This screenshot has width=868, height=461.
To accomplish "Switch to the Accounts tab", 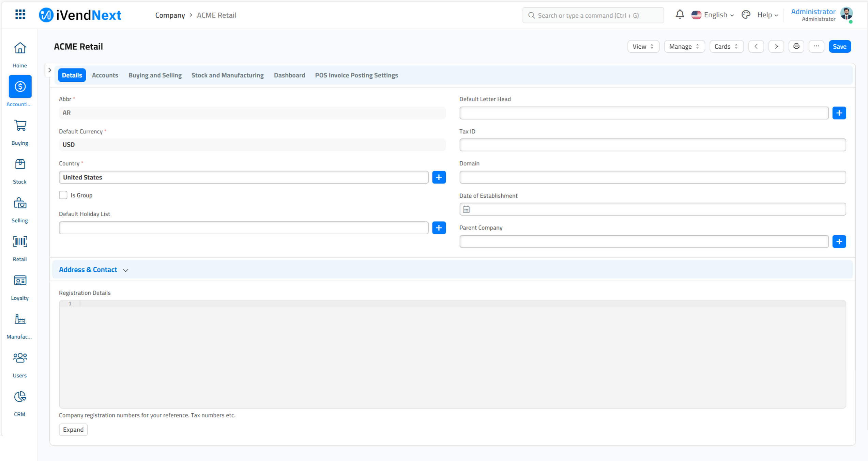I will coord(105,75).
